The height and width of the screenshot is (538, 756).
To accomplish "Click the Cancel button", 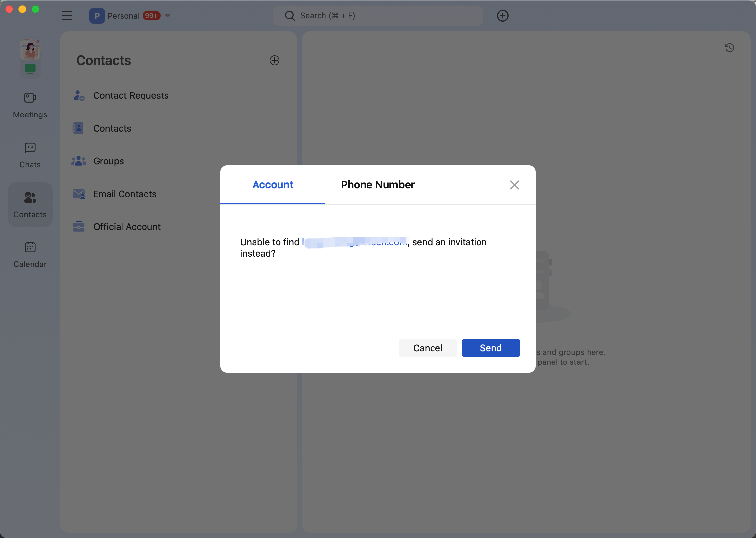I will (x=427, y=348).
